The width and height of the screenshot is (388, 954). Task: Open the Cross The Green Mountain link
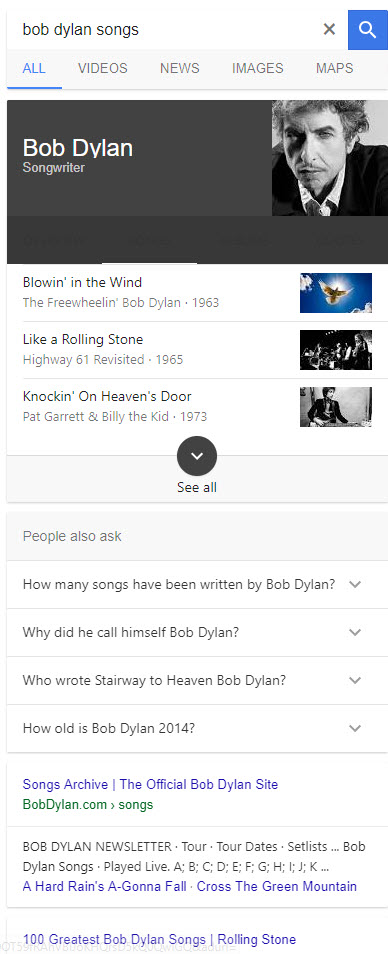[277, 886]
